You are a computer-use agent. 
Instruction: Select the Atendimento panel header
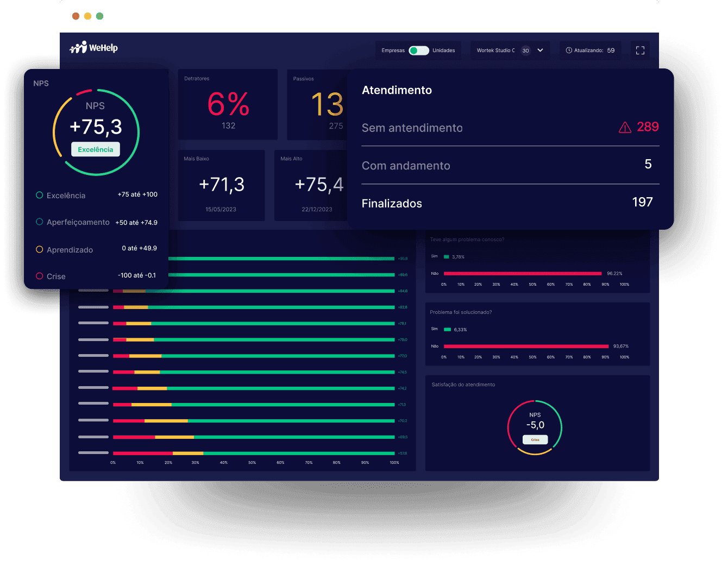(x=397, y=90)
